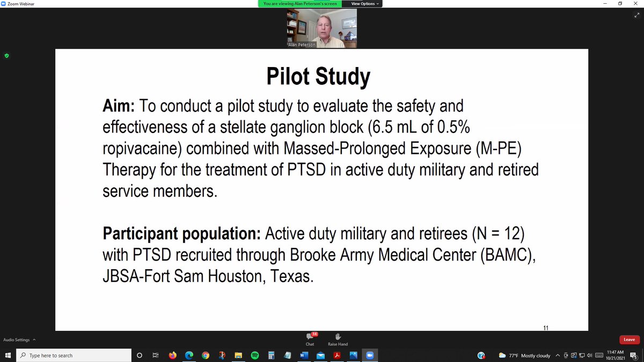
Task: Click the red Leave button
Action: point(629,339)
